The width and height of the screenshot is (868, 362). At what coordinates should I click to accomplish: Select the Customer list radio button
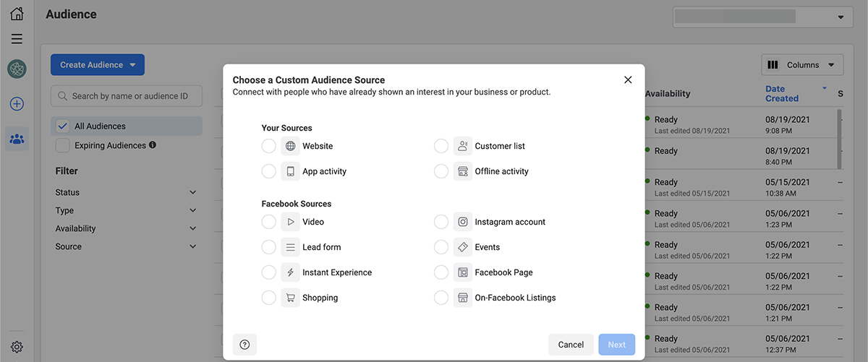pyautogui.click(x=441, y=146)
